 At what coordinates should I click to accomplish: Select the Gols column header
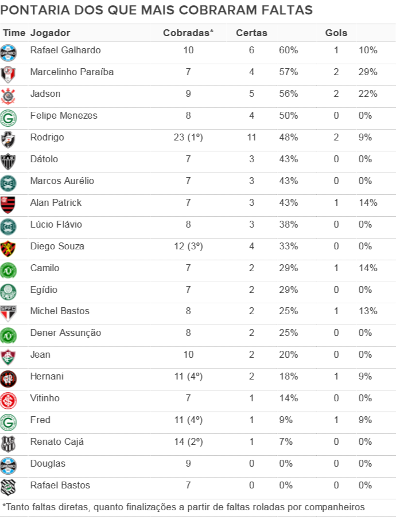coord(336,33)
